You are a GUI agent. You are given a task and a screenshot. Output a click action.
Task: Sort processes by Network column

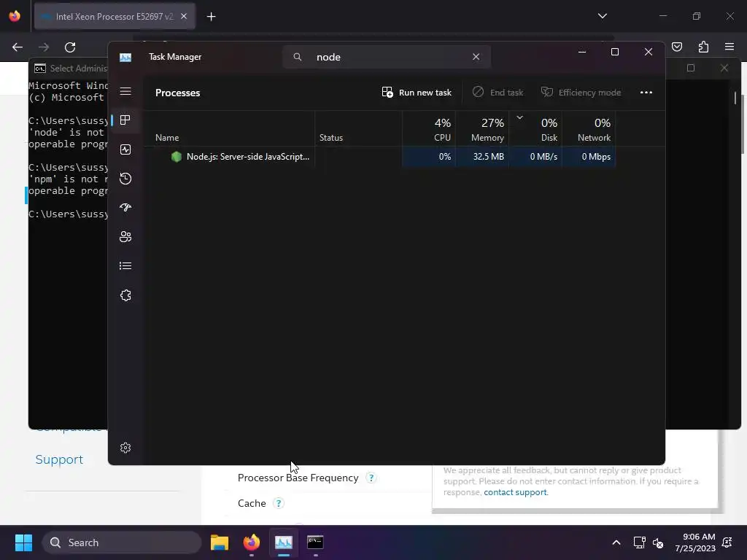click(589, 128)
